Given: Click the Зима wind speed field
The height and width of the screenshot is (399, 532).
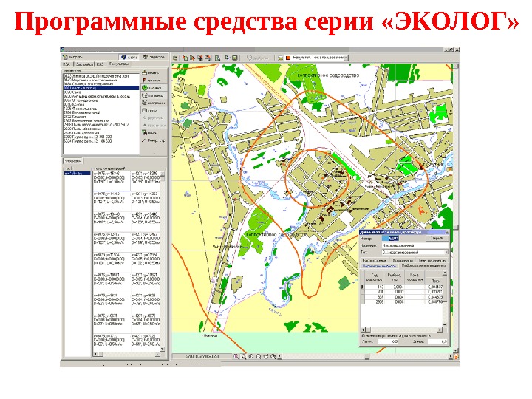Looking at the screenshot, I should pos(437,341).
